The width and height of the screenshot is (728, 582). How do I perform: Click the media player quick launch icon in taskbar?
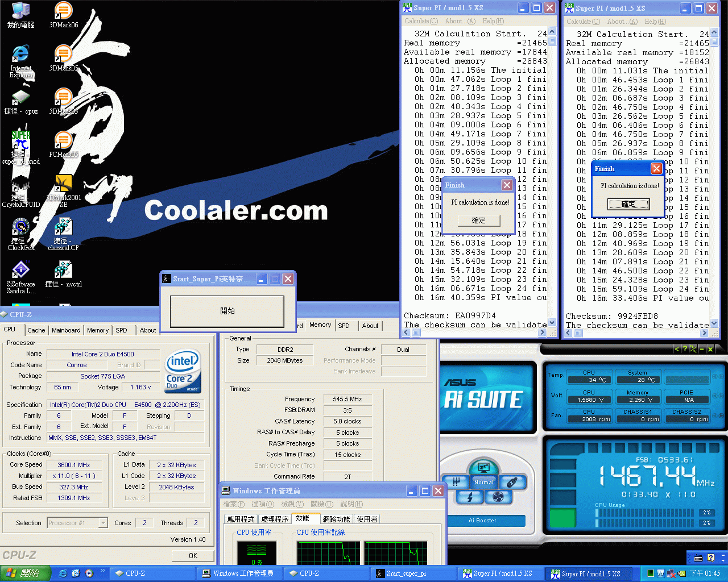click(89, 573)
